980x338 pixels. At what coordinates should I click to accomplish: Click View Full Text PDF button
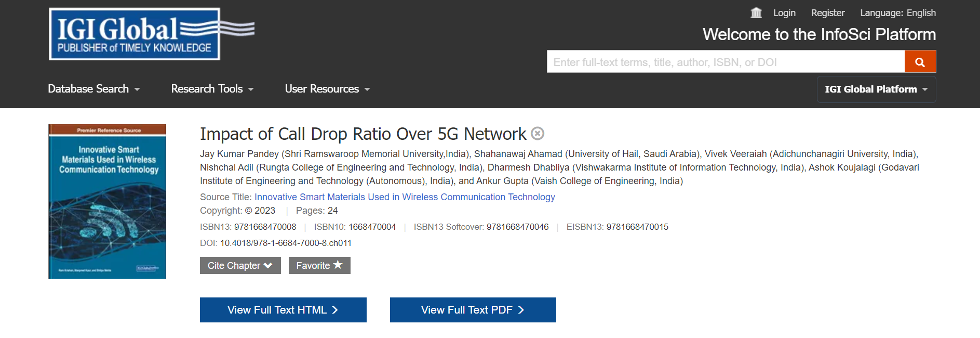473,310
